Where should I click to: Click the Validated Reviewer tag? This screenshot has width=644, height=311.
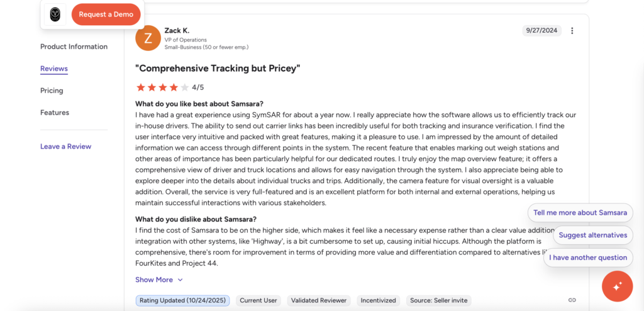pos(319,300)
